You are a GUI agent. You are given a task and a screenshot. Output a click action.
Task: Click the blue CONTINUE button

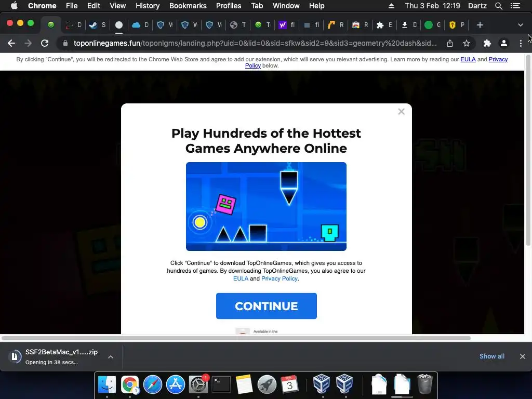[267, 306]
